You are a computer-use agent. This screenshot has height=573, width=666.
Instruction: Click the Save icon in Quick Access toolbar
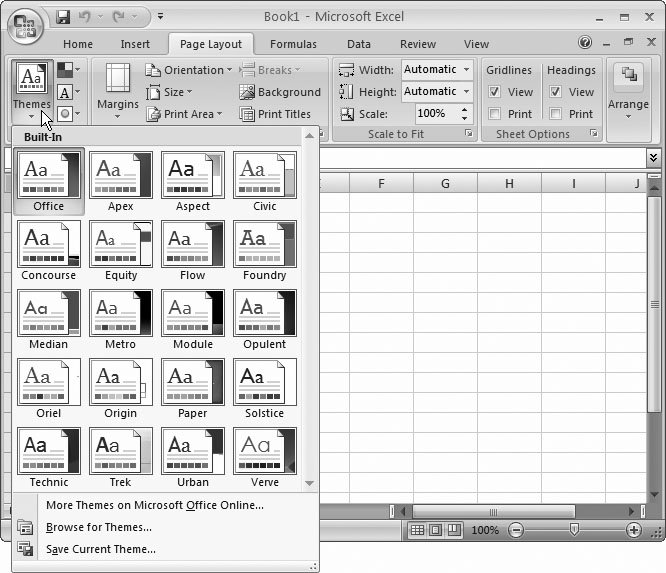pyautogui.click(x=64, y=17)
